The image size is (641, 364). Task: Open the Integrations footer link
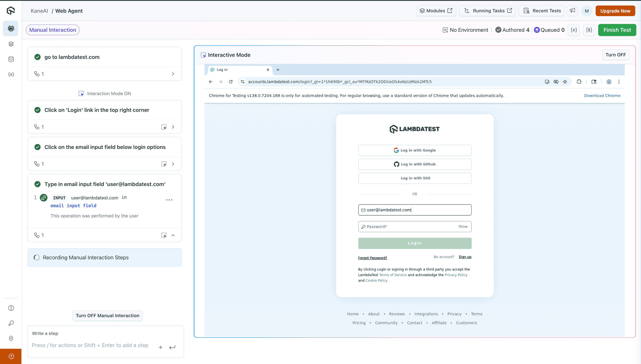[x=426, y=314]
